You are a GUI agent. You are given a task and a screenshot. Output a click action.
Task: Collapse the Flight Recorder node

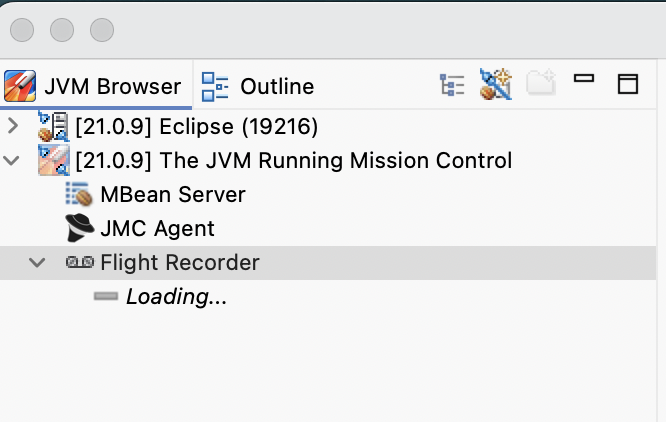coord(38,262)
